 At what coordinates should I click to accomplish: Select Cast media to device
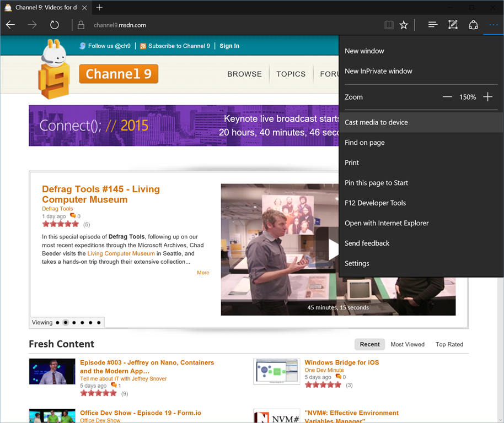click(421, 122)
